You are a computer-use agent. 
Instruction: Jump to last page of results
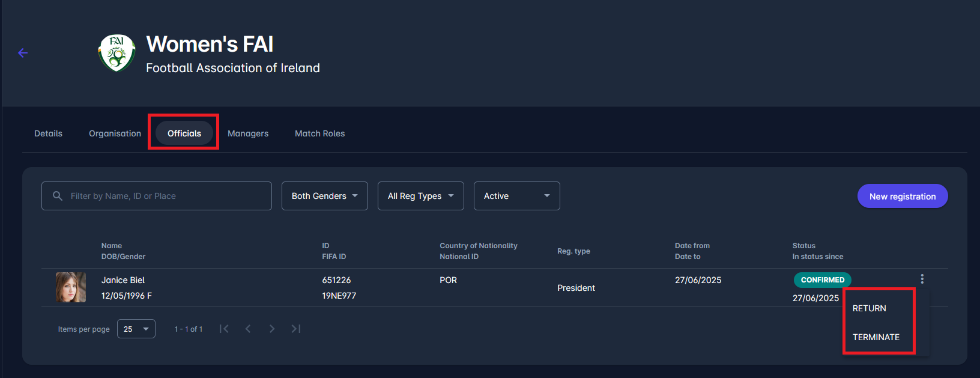tap(296, 329)
